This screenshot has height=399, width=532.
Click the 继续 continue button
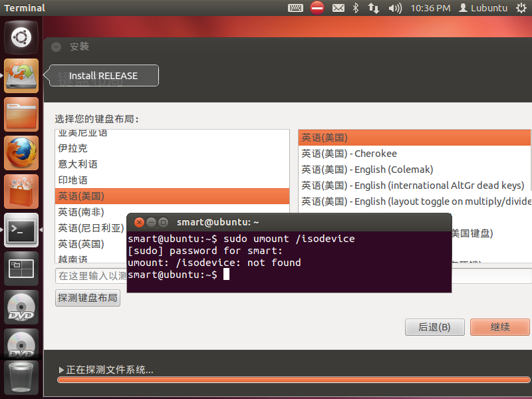[500, 327]
